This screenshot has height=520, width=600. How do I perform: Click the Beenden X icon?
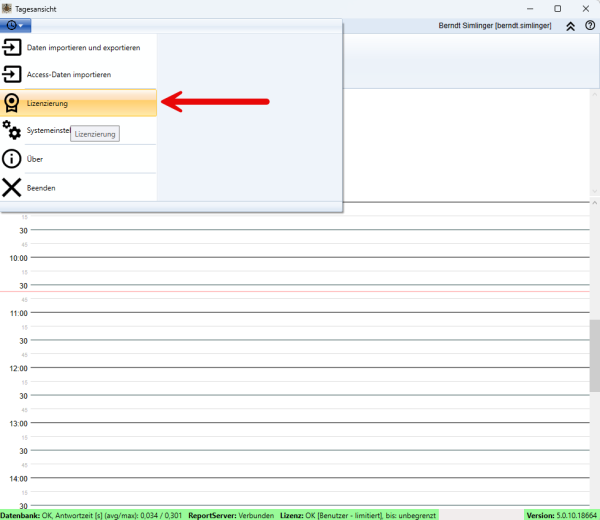12,187
